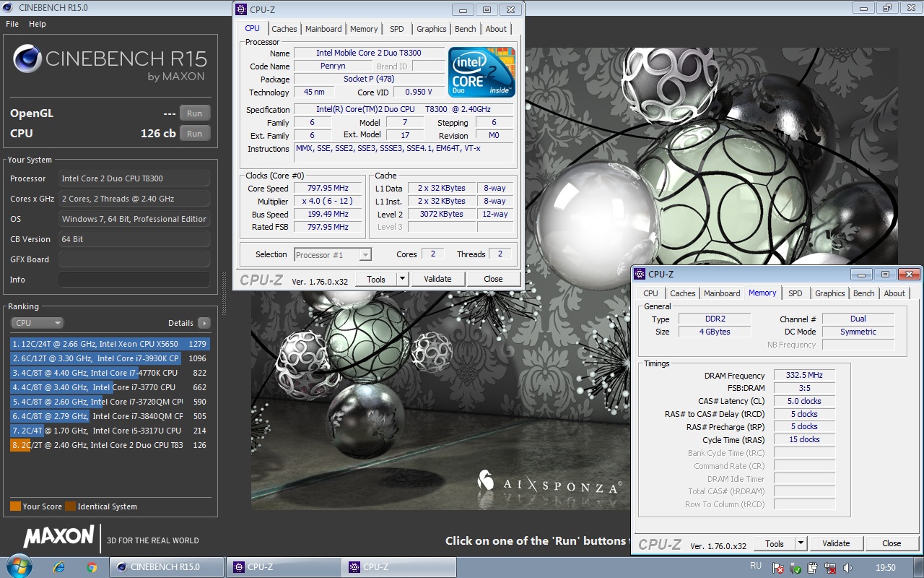Screen dimensions: 924x578
Task: Switch to SPD tab in lower CPU-Z
Action: (x=796, y=293)
